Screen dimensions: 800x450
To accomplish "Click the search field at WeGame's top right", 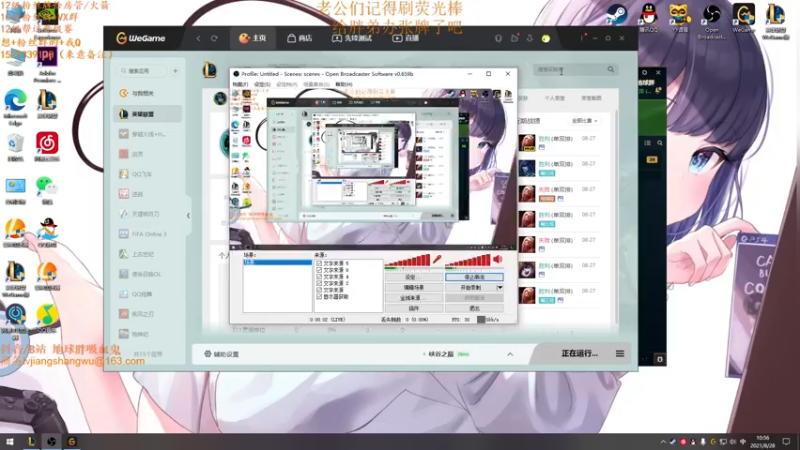I will point(576,69).
